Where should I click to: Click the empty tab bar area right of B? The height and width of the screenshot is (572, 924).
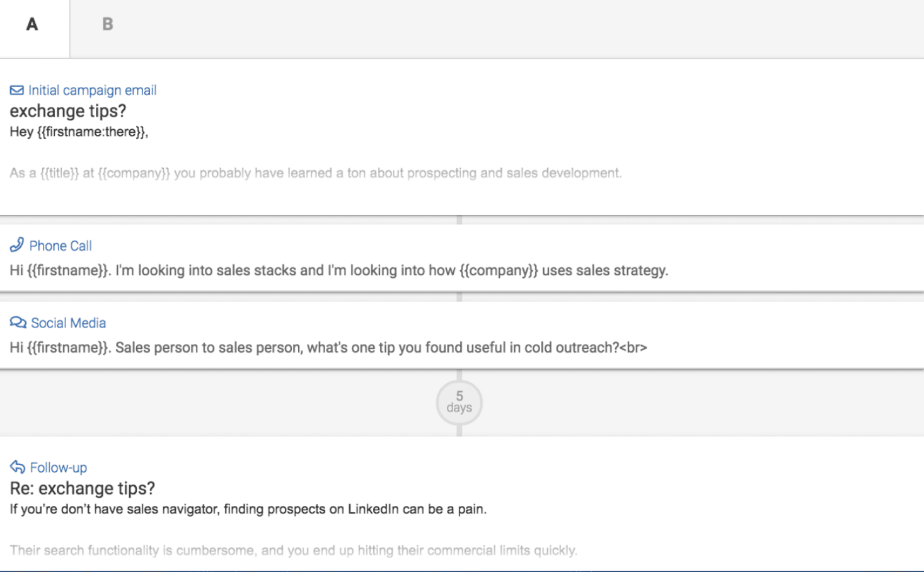tap(504, 28)
